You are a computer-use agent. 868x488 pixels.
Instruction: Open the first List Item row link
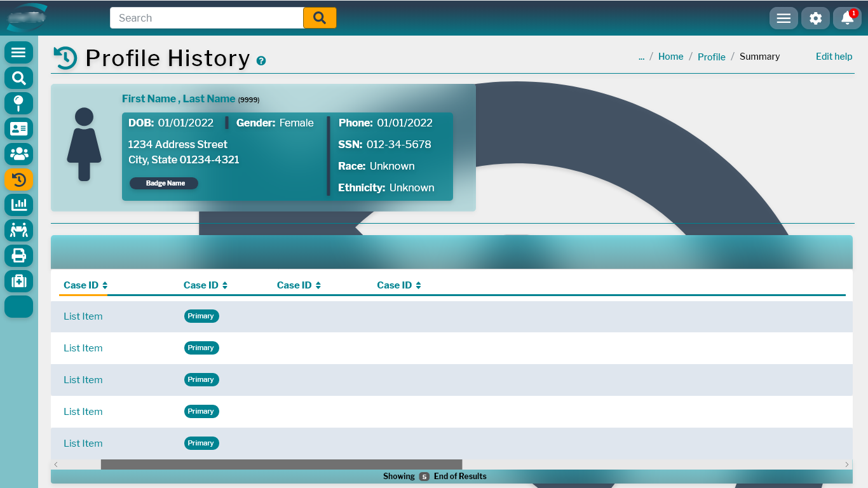83,316
